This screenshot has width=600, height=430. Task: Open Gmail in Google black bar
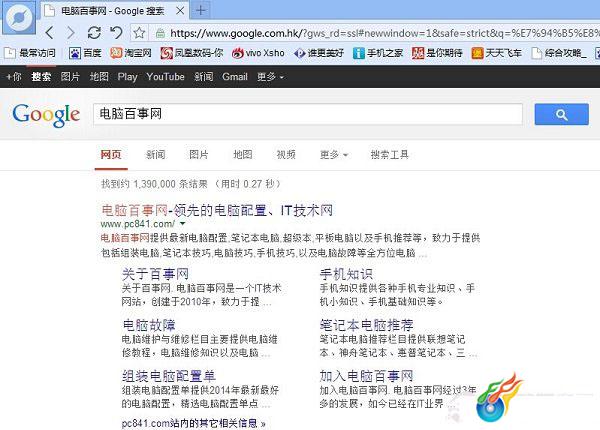coord(235,77)
